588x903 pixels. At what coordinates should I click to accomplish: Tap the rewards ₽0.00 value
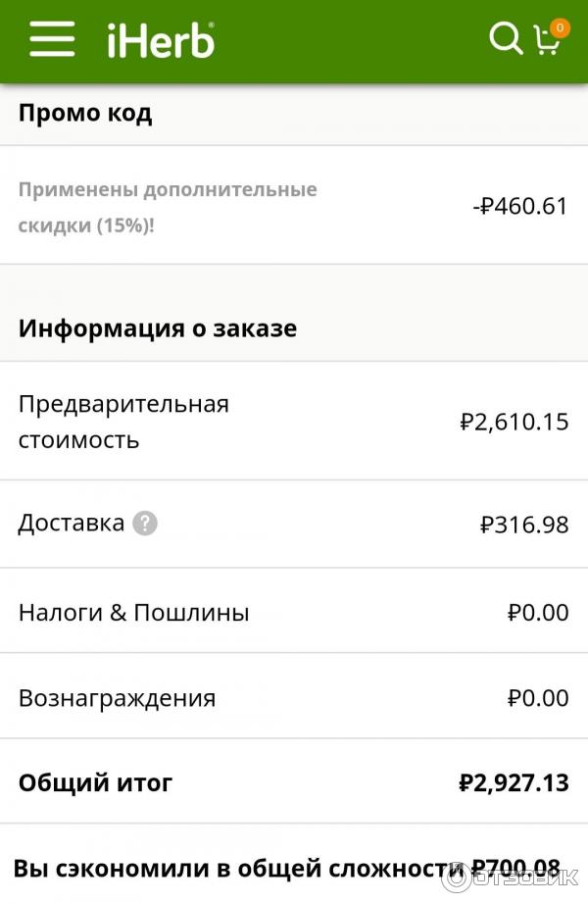tap(538, 698)
